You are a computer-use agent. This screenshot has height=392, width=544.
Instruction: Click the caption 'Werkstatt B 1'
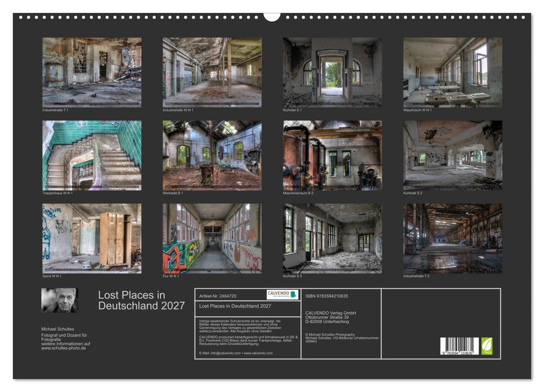(x=173, y=193)
